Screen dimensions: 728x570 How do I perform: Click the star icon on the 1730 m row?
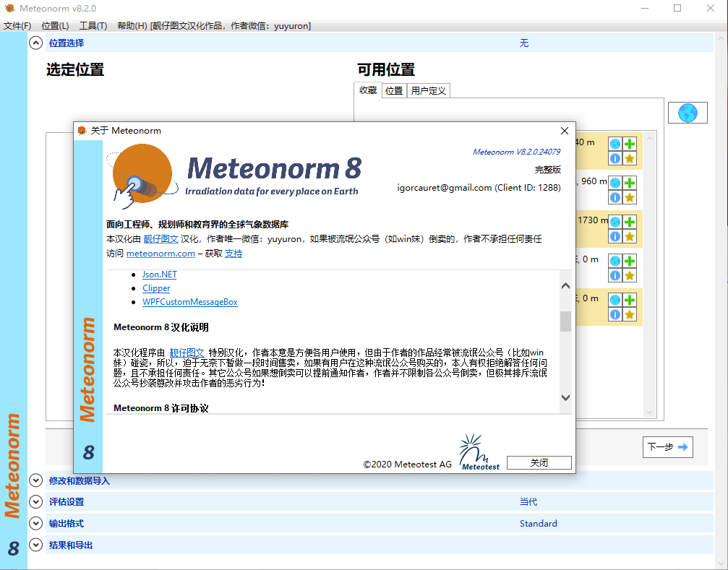pos(630,236)
